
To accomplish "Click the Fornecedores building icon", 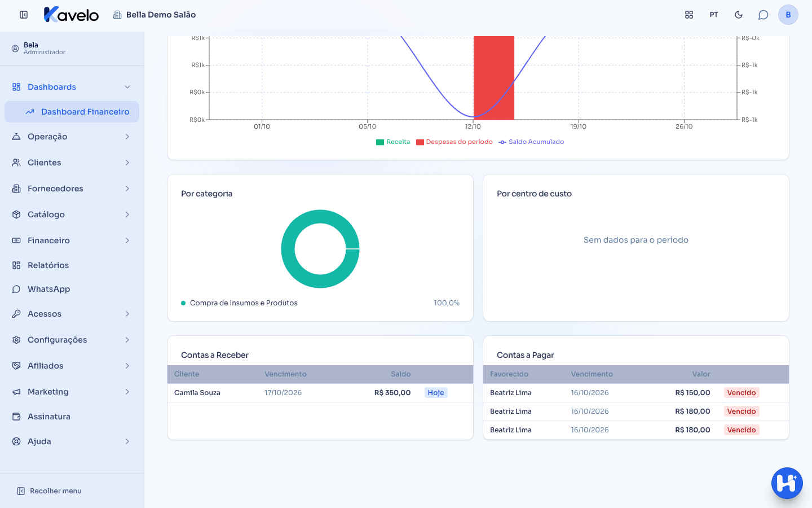I will pyautogui.click(x=16, y=189).
